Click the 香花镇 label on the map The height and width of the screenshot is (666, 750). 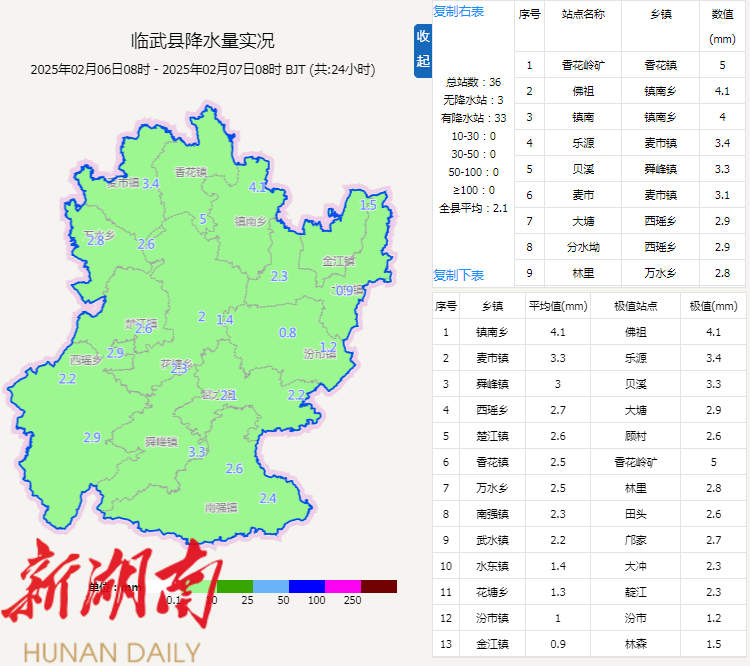tap(190, 172)
